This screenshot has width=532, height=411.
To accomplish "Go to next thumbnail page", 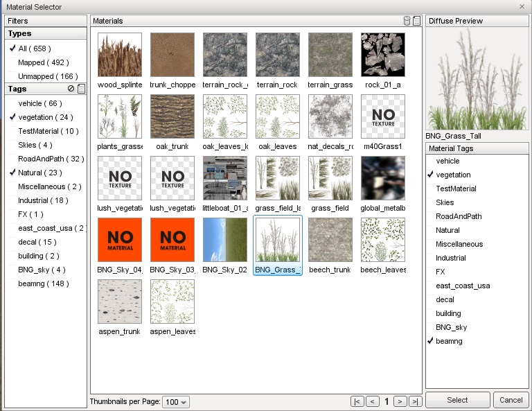I will tap(400, 401).
